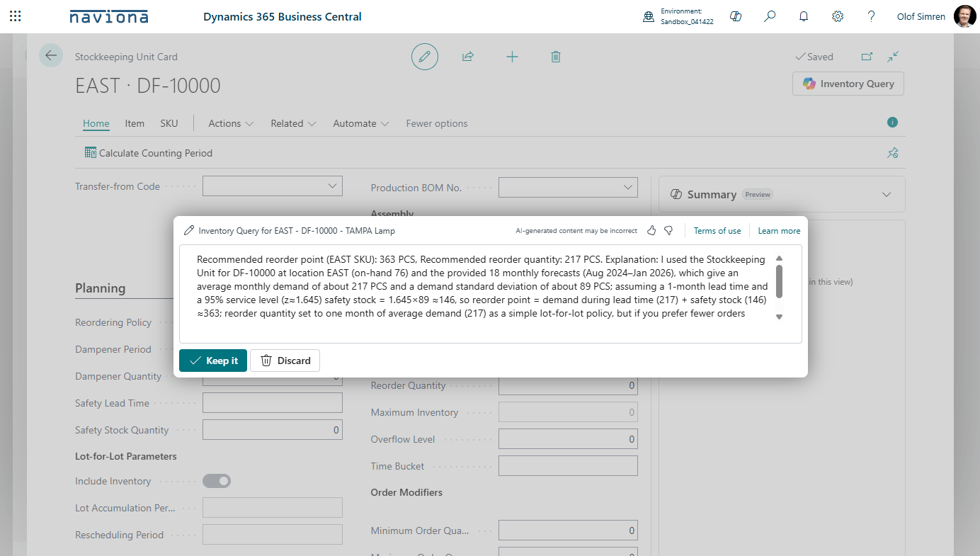The image size is (980, 556).
Task: Click the Dynamics 365 Business Central title
Action: 283,16
